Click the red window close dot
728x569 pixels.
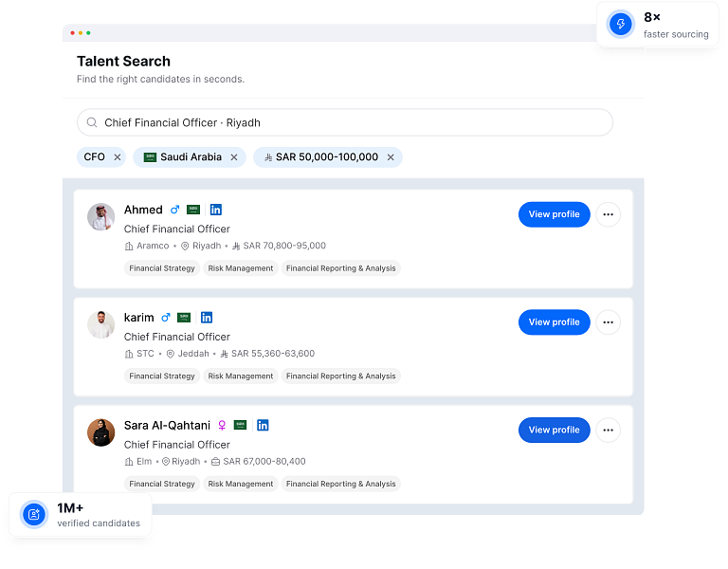point(72,33)
